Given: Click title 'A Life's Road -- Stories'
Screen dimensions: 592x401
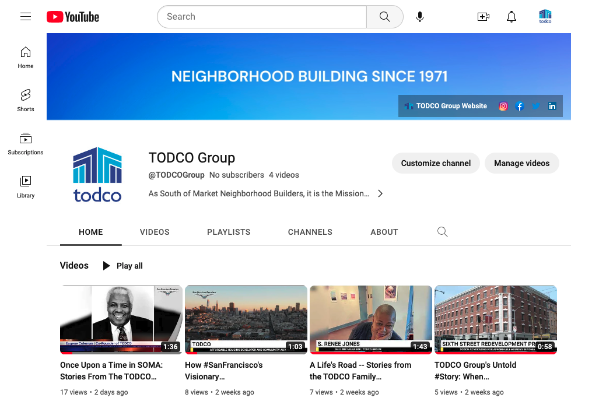Looking at the screenshot, I should pyautogui.click(x=360, y=371).
